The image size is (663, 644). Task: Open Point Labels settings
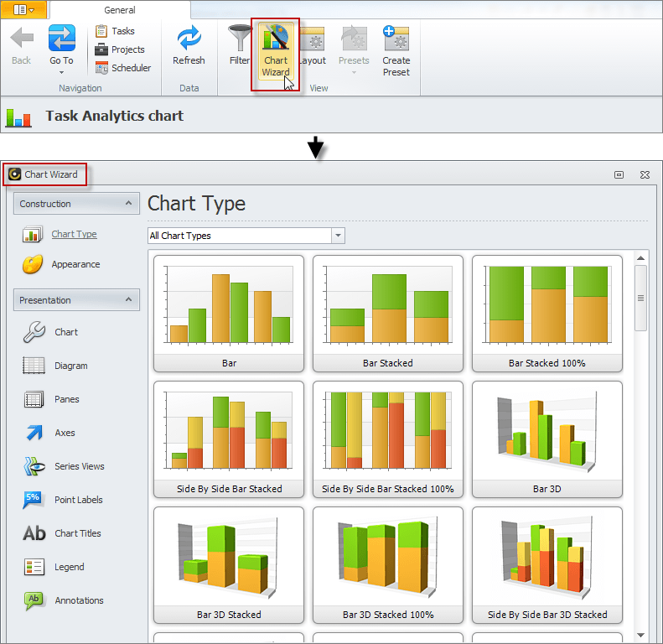[34, 500]
